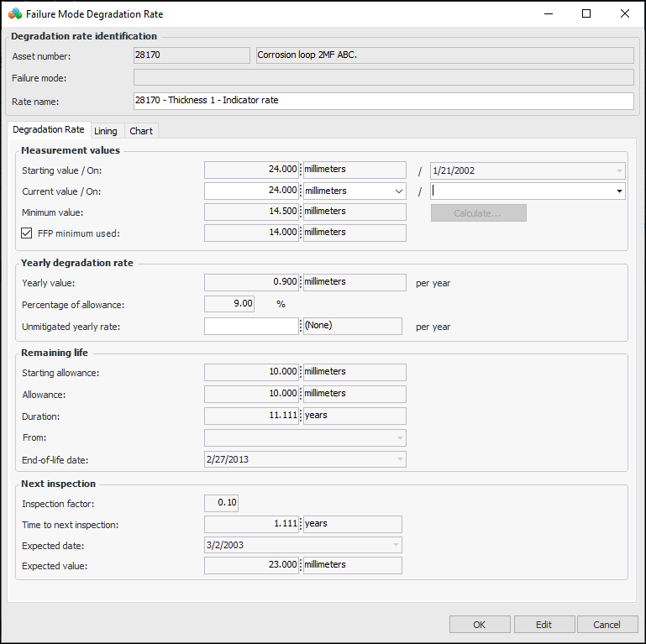Click the Inspection factor field

221,503
